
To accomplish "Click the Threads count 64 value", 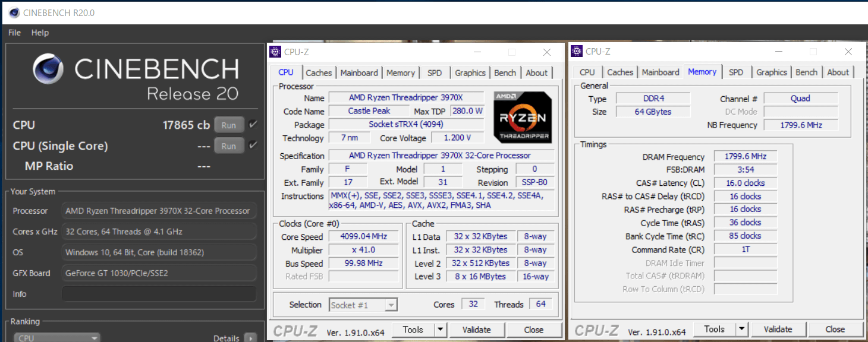I will pyautogui.click(x=540, y=304).
